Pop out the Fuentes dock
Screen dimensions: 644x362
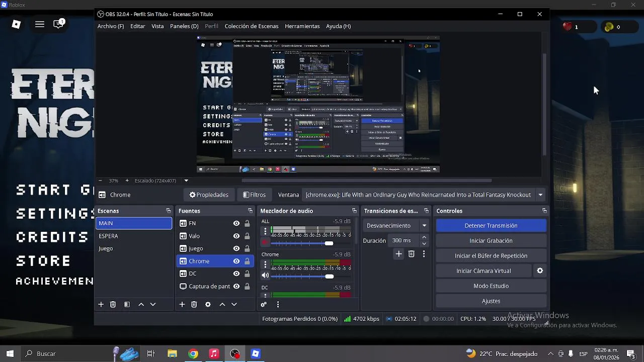[x=250, y=211]
